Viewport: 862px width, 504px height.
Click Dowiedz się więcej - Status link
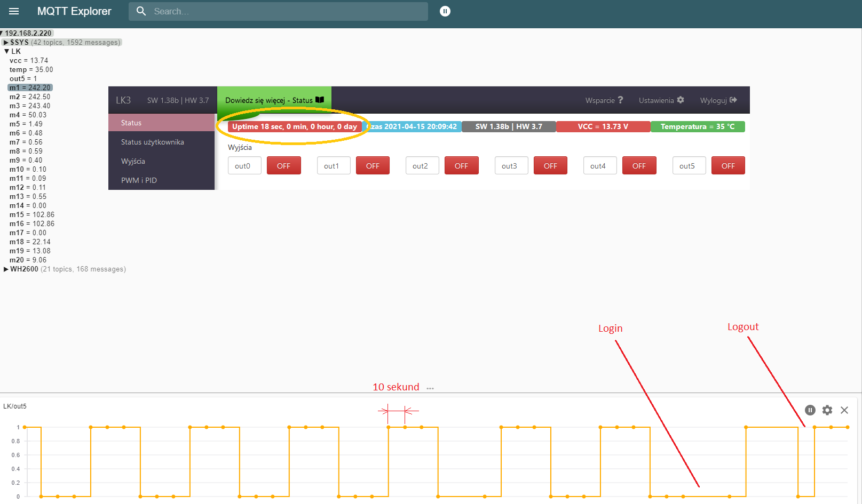click(x=274, y=100)
